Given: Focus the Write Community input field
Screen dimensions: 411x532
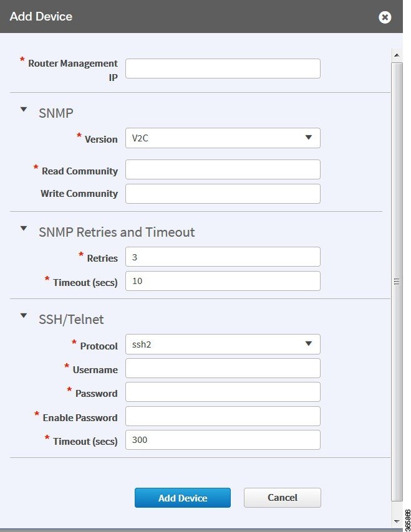Looking at the screenshot, I should (x=223, y=194).
